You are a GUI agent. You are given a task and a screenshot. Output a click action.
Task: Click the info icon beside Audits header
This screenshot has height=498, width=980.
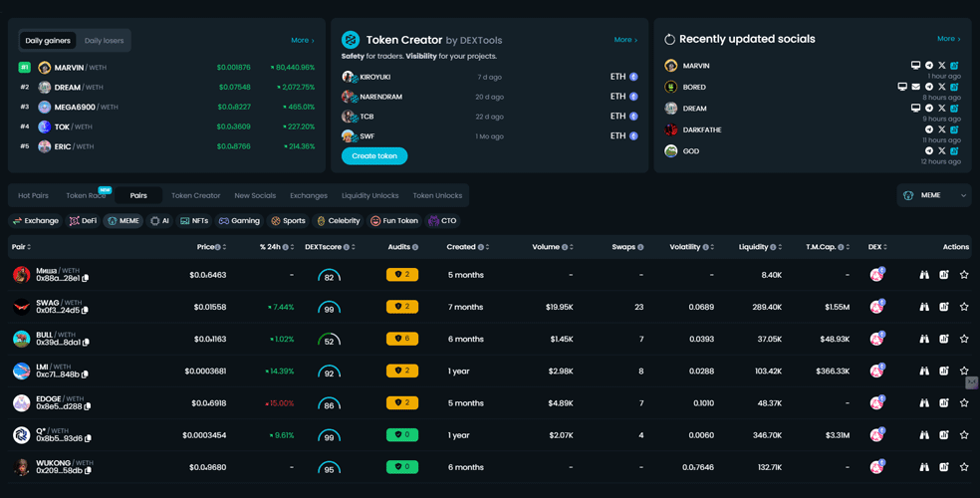point(415,247)
